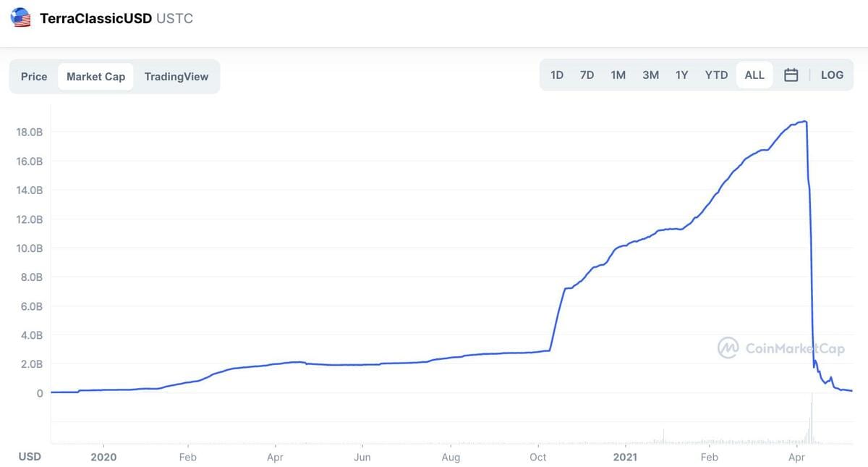Click the USD currency label
This screenshot has height=467, width=868.
click(x=30, y=456)
